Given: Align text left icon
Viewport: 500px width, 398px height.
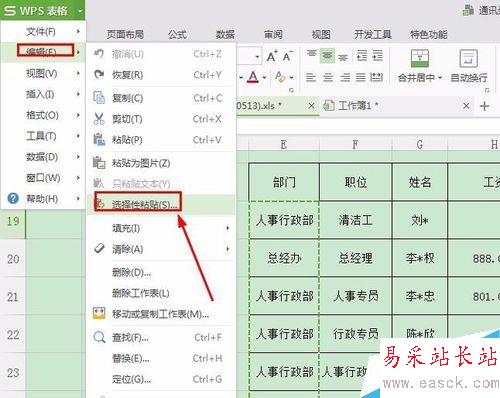Looking at the screenshot, I should (311, 78).
